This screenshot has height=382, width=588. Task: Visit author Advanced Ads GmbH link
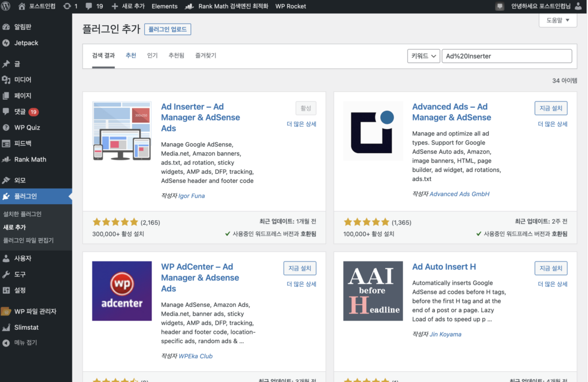click(459, 194)
